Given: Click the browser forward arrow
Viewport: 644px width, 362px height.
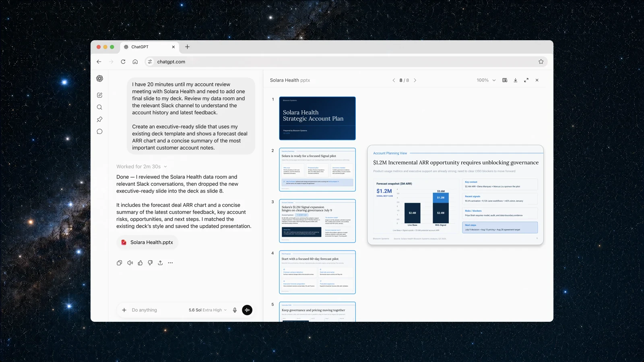Looking at the screenshot, I should tap(111, 62).
